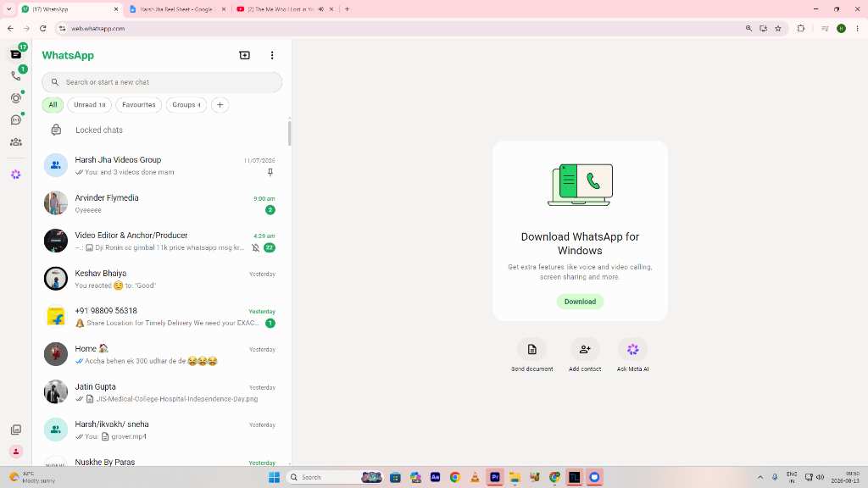Select the Favourites filter chip
Image resolution: width=868 pixels, height=488 pixels.
click(x=138, y=104)
